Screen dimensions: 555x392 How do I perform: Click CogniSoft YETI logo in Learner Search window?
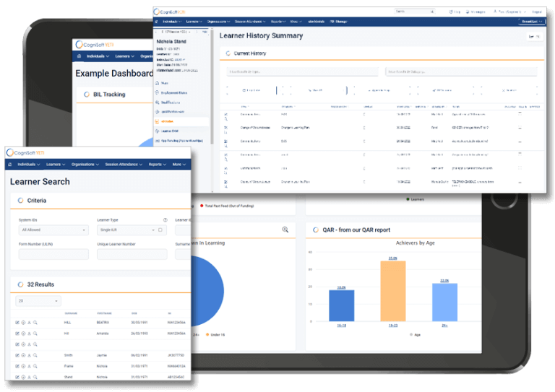click(25, 153)
